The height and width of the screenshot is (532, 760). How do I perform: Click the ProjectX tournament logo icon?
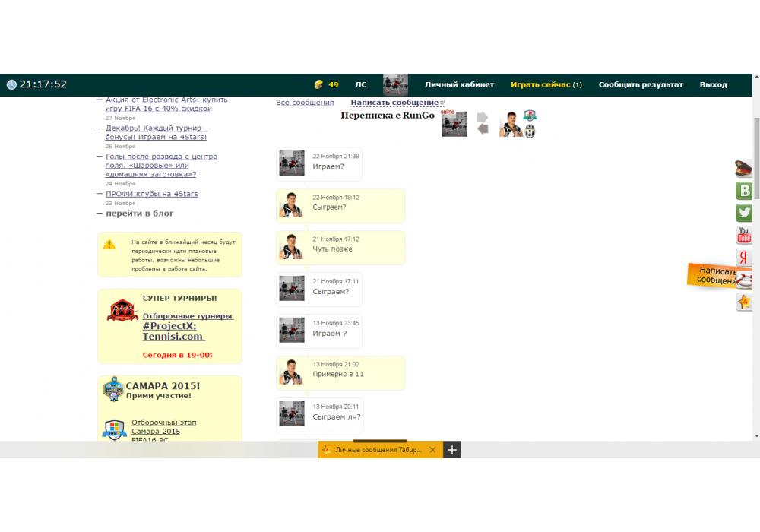click(x=122, y=310)
